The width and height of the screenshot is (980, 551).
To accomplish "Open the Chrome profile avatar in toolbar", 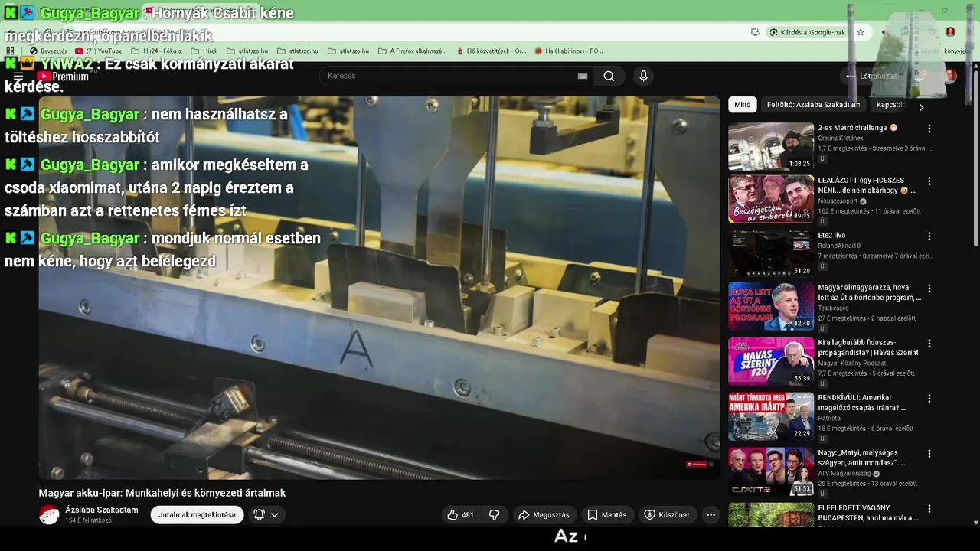I will pyautogui.click(x=950, y=32).
